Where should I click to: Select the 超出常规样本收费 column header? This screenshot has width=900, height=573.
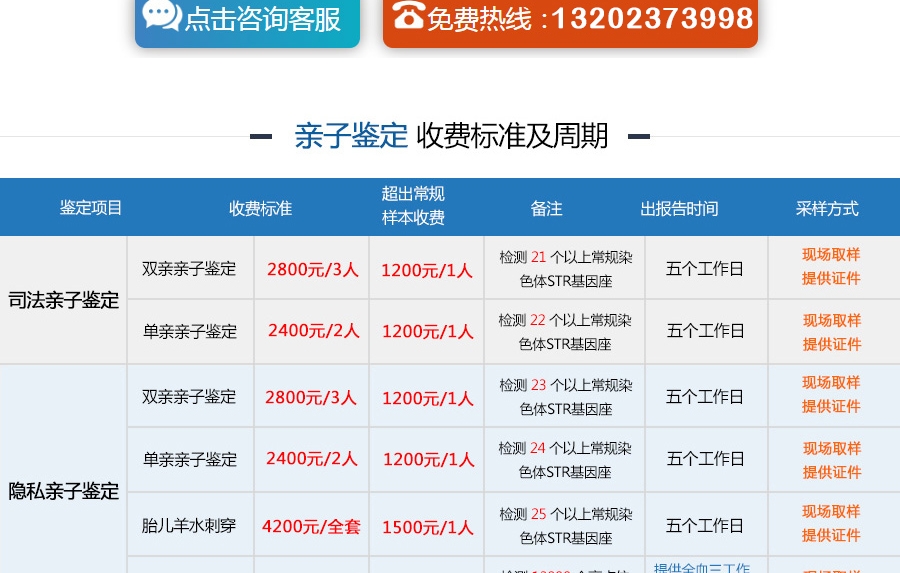(413, 206)
